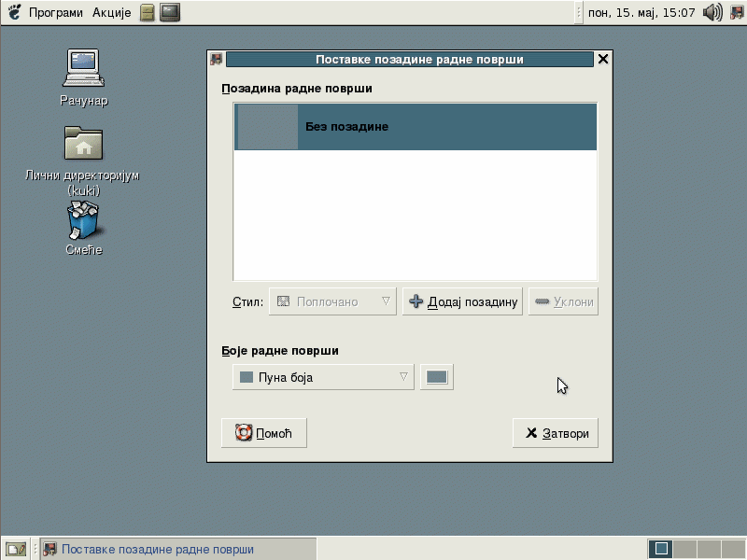The height and width of the screenshot is (560, 747).
Task: Click the Уклони button
Action: 563,301
